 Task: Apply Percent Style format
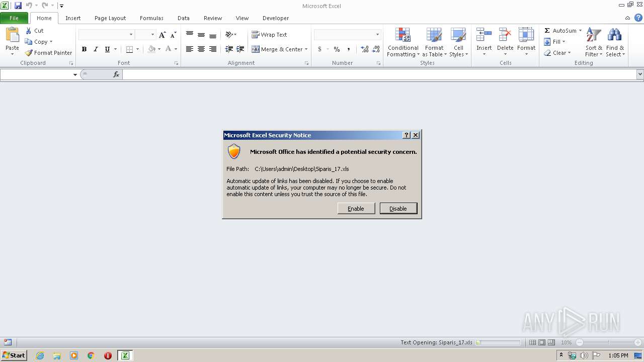coord(337,49)
